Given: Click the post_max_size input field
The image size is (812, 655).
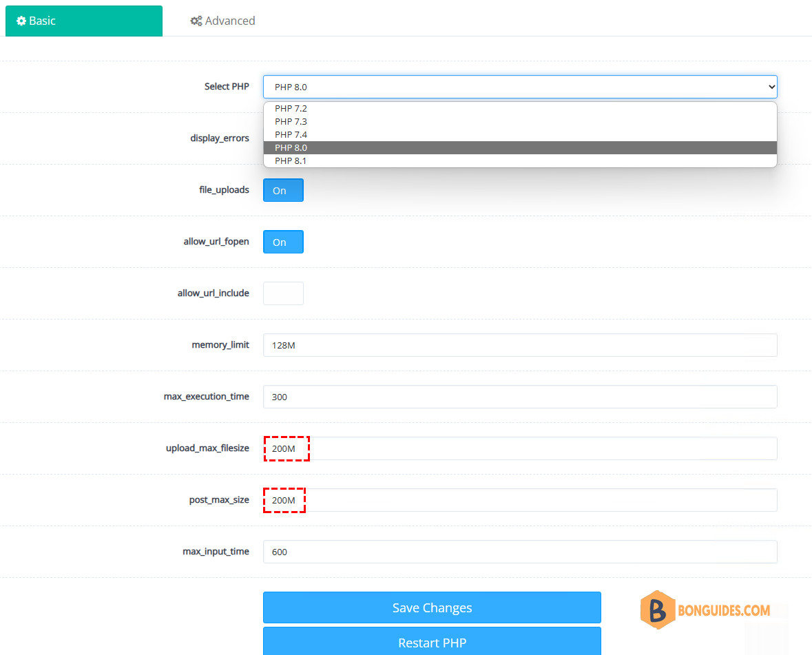Looking at the screenshot, I should click(520, 500).
